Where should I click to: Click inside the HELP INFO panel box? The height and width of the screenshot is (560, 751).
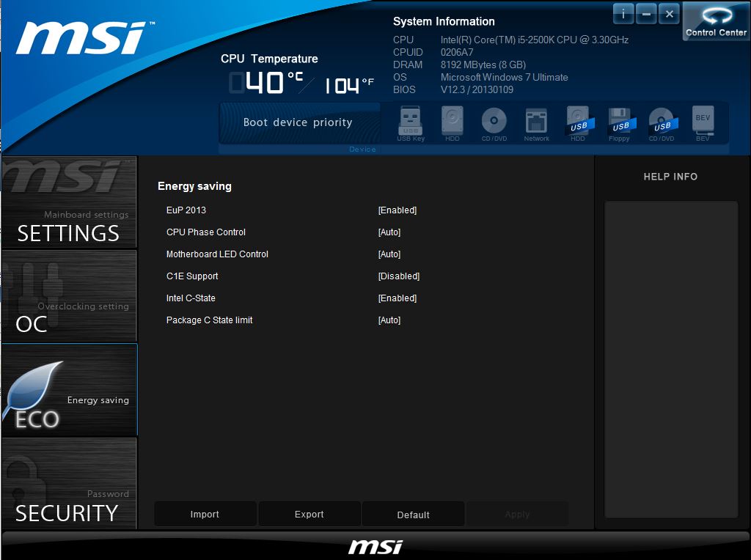click(670, 359)
